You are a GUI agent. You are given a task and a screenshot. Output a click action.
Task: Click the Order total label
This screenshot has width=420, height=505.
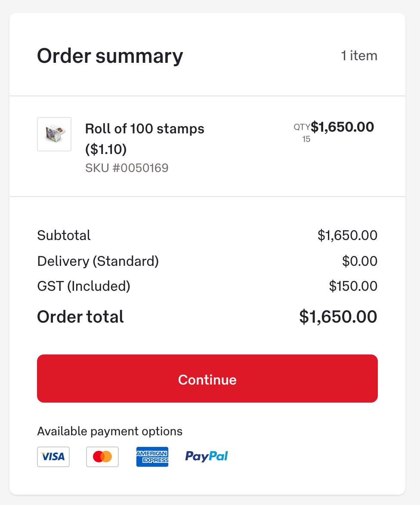(80, 317)
